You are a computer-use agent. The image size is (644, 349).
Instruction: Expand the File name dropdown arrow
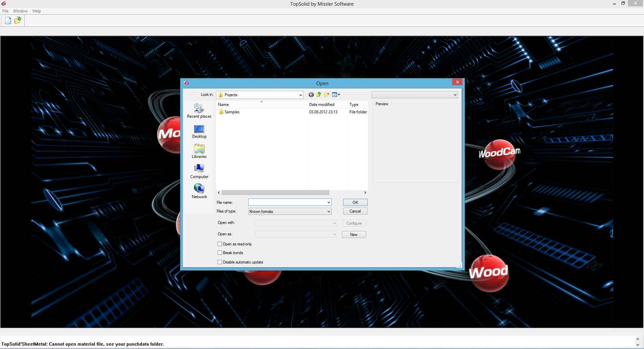tap(329, 202)
